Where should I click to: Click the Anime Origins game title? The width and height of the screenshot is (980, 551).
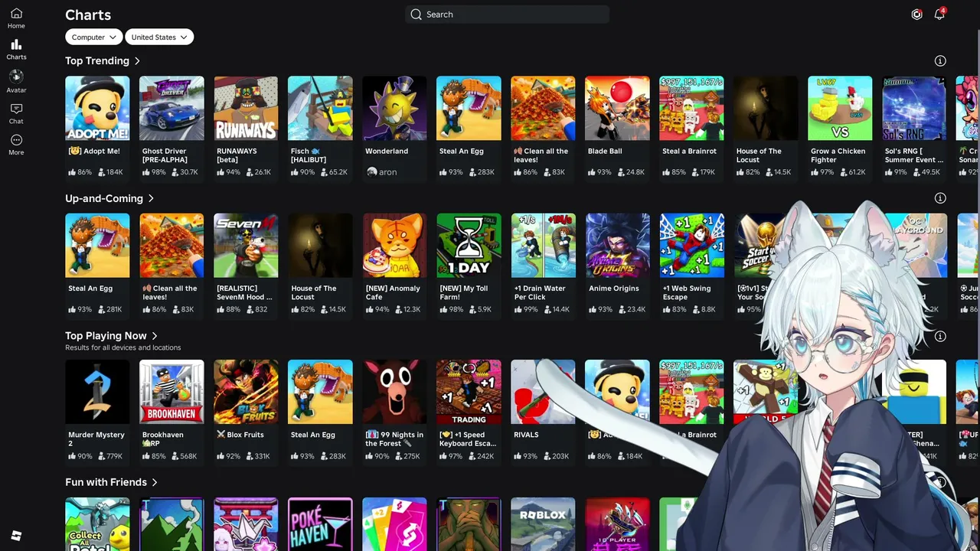[614, 289]
